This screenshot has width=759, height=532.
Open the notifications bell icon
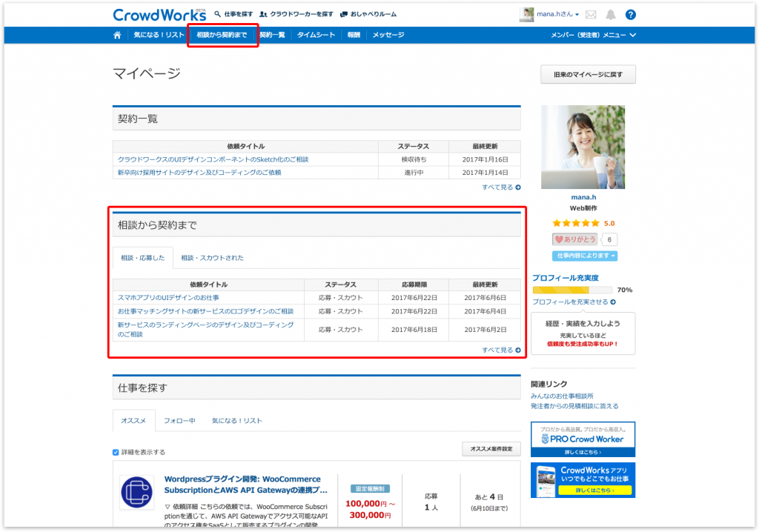point(611,15)
